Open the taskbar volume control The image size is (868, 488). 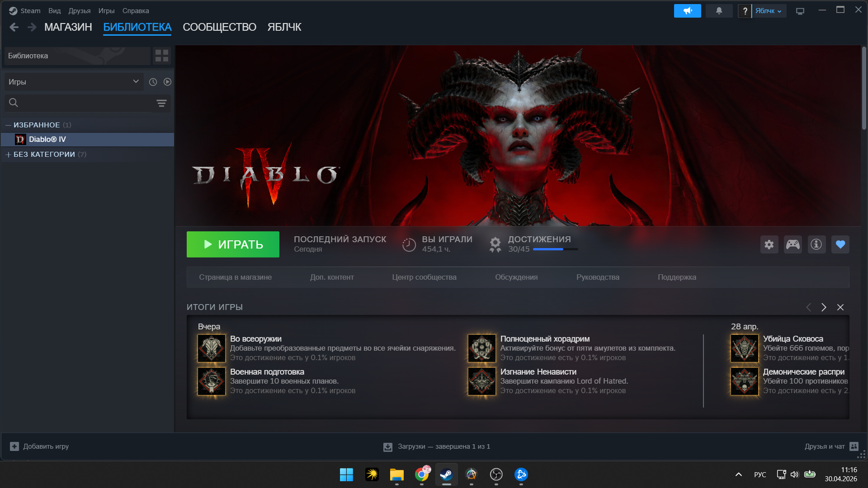coord(794,474)
